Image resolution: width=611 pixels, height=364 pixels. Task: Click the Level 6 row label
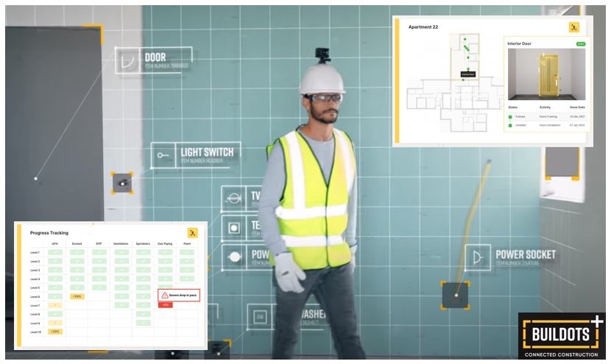point(35,296)
